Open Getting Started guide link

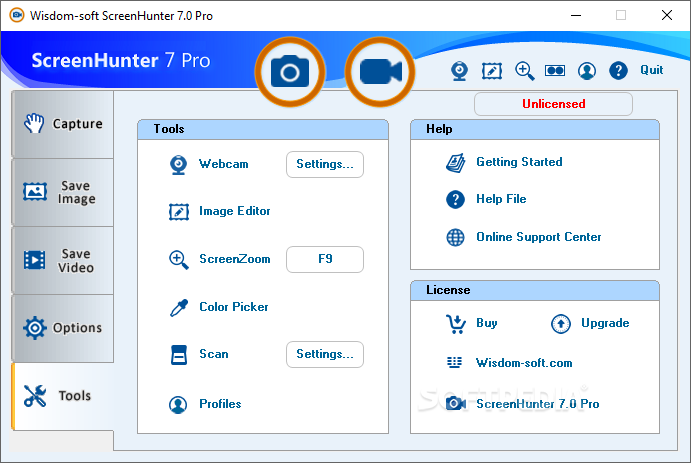[x=519, y=162]
